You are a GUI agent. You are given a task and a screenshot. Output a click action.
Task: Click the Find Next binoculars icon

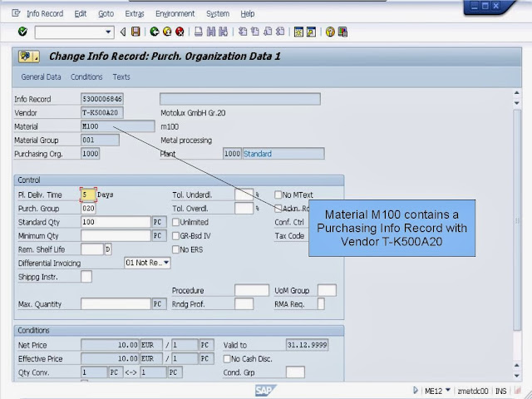point(224,32)
